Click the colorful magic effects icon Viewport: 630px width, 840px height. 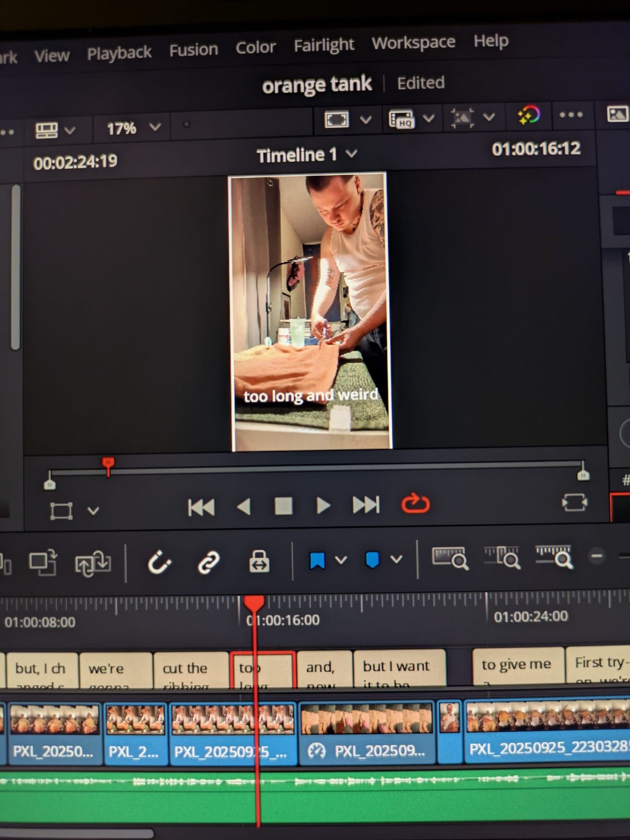click(529, 115)
